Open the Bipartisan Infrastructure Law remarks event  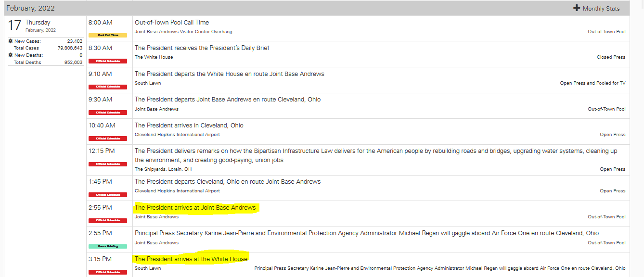[x=376, y=155]
